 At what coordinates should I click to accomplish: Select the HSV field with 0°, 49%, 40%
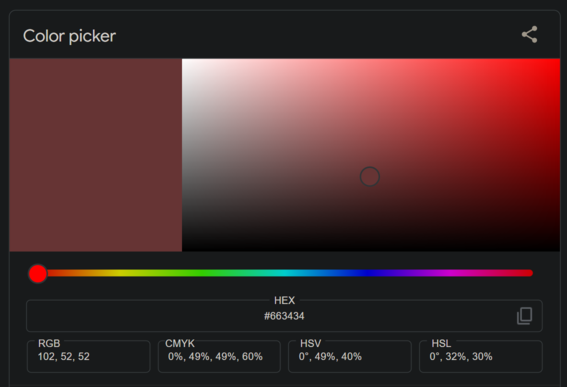click(x=350, y=356)
